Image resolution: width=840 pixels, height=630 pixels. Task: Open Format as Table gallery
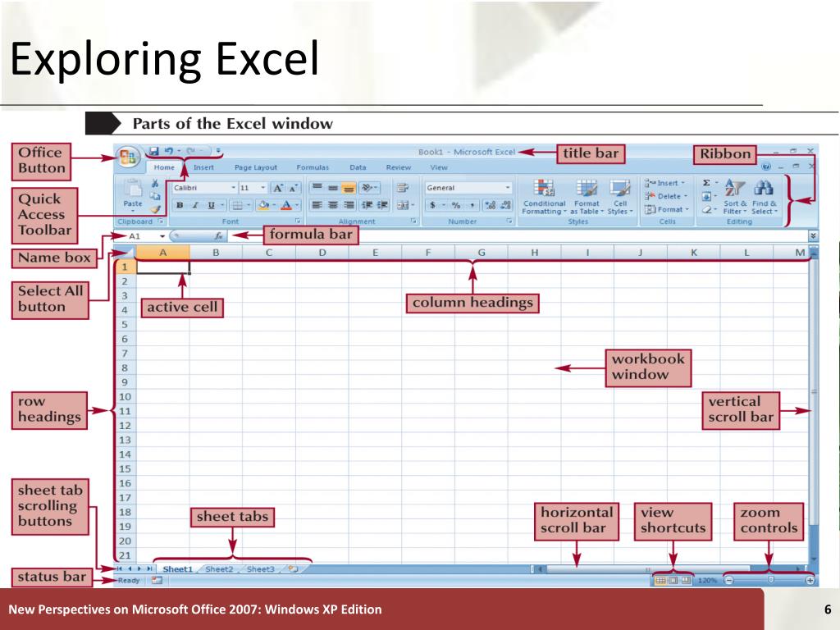pyautogui.click(x=587, y=197)
